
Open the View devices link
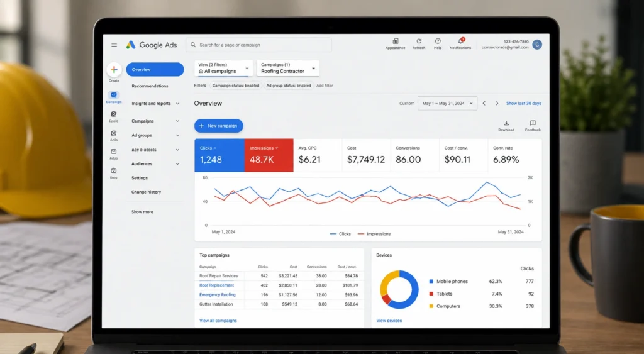(389, 321)
